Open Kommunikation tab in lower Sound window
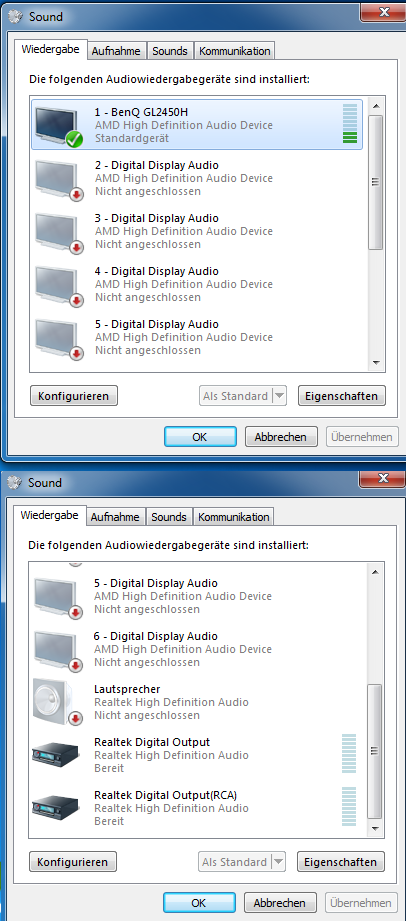 click(x=233, y=517)
